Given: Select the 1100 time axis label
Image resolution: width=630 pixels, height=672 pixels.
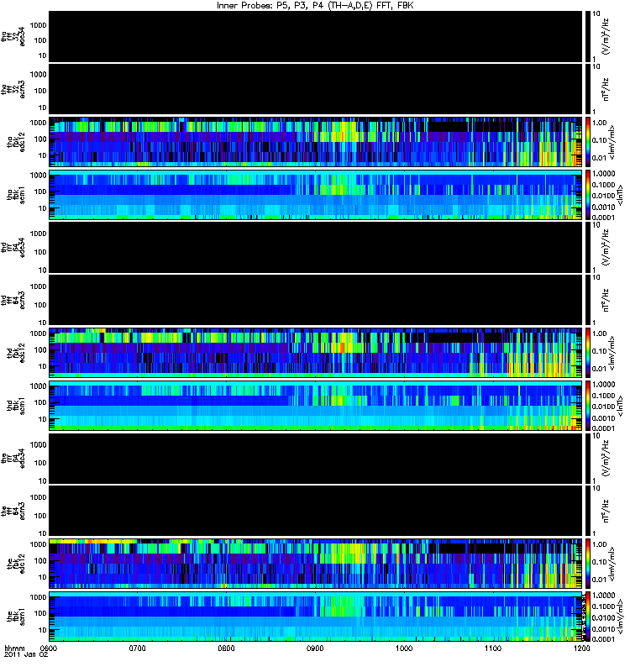Looking at the screenshot, I should [493, 648].
